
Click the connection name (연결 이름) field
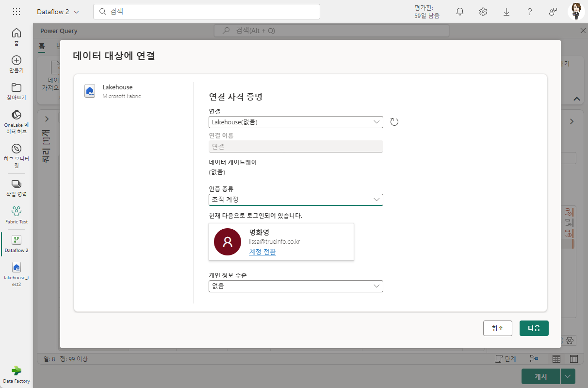pyautogui.click(x=296, y=146)
